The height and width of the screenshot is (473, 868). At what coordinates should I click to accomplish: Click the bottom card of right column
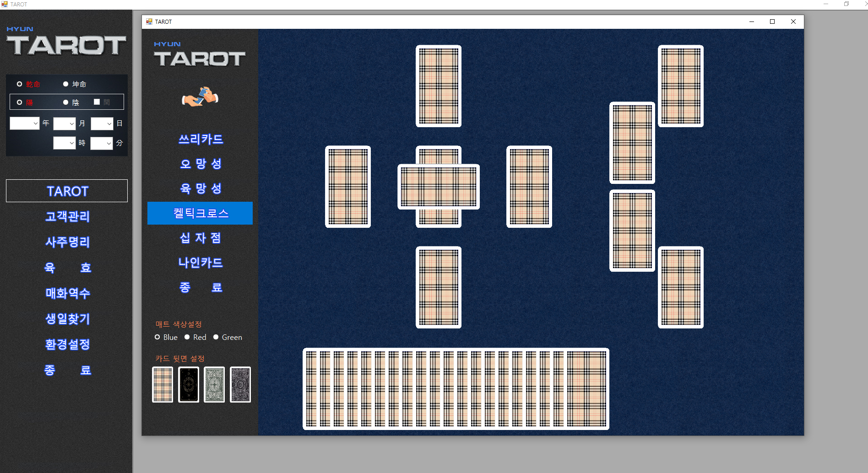(x=681, y=287)
